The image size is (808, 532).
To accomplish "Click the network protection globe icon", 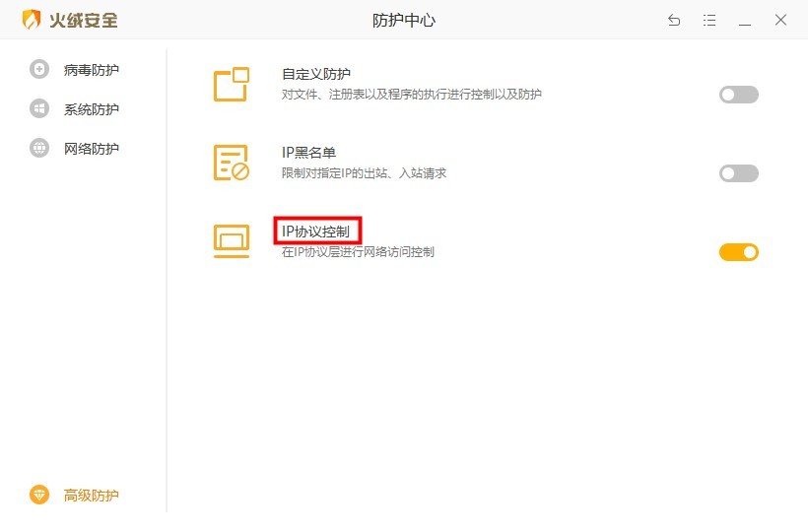I will click(39, 148).
